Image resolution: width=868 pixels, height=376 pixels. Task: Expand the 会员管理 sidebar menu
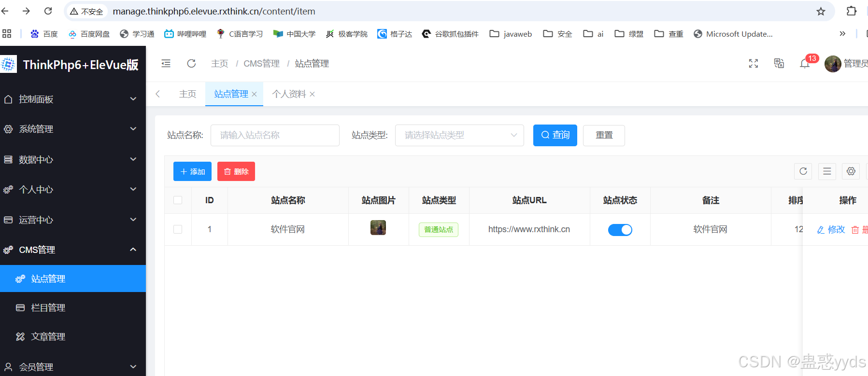coord(73,367)
